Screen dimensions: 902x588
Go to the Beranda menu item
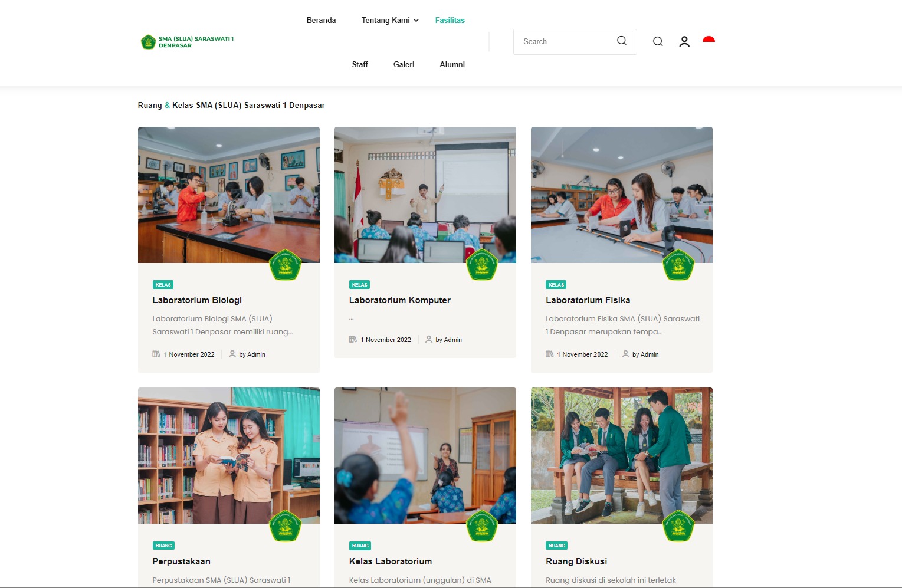coord(321,20)
